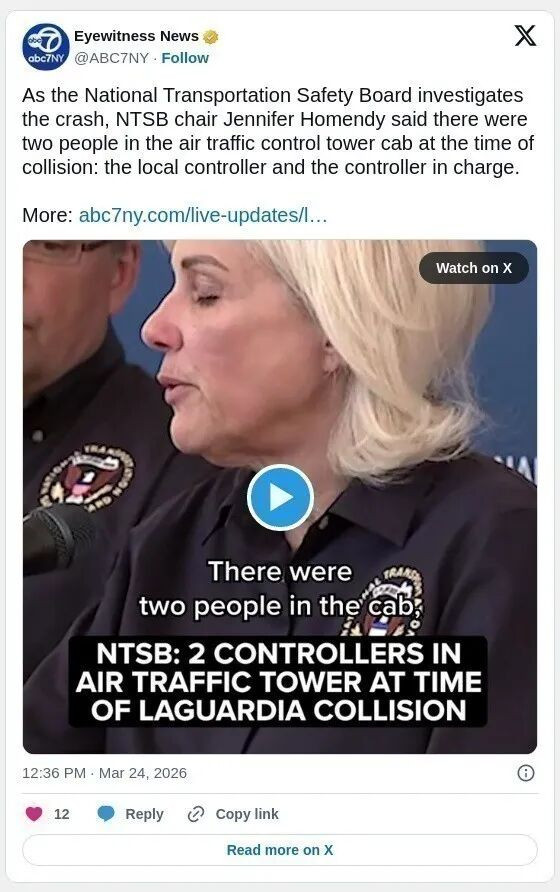The height and width of the screenshot is (892, 560).
Task: Click Read more on X button
Action: (280, 850)
